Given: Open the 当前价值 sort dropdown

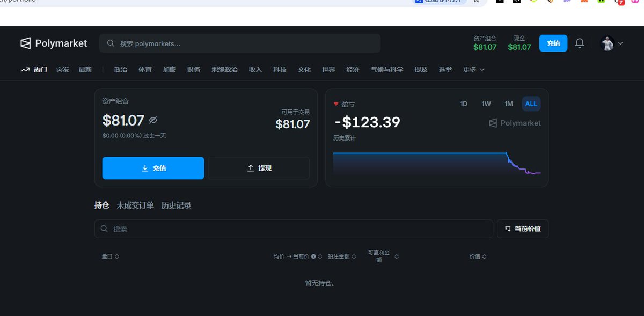Looking at the screenshot, I should [523, 229].
